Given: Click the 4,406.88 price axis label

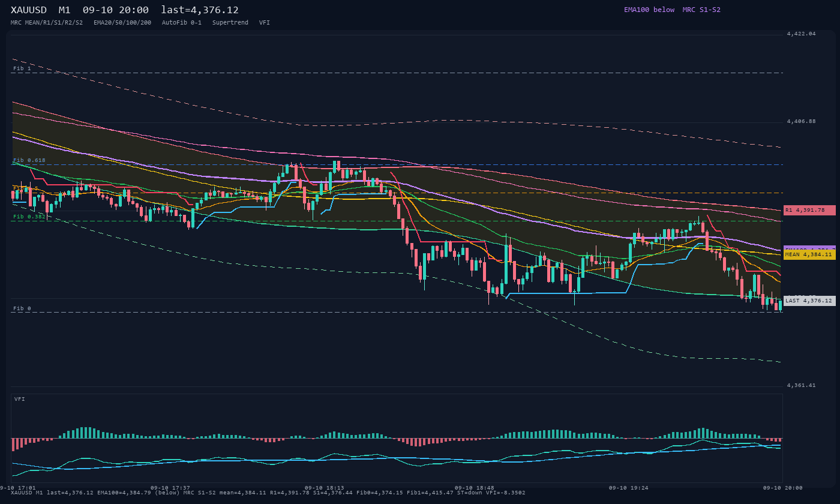Looking at the screenshot, I should (x=801, y=121).
